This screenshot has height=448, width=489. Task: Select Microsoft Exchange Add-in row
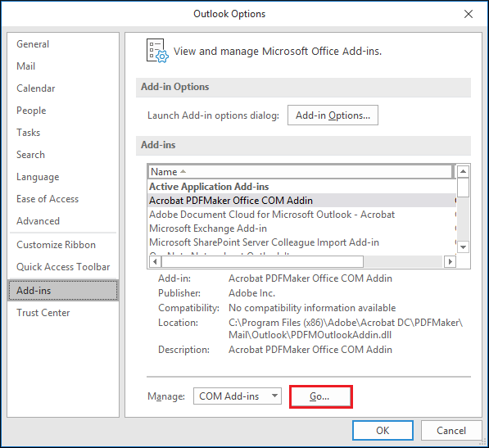302,229
